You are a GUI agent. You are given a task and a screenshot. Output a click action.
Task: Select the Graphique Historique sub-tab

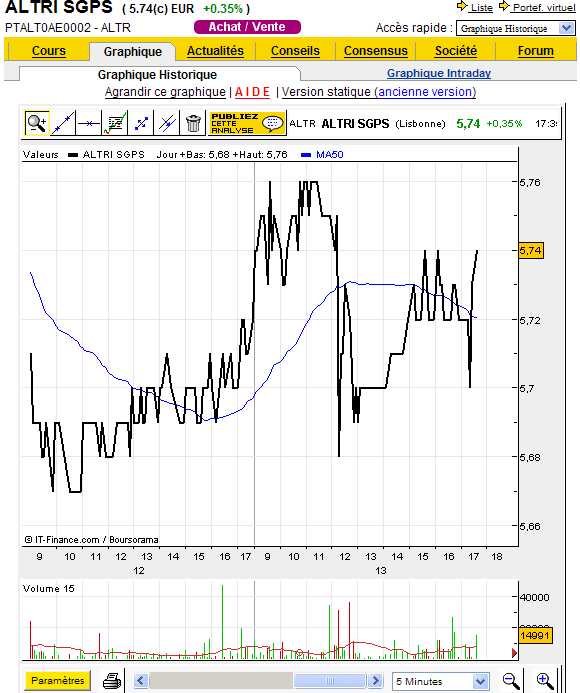[157, 74]
